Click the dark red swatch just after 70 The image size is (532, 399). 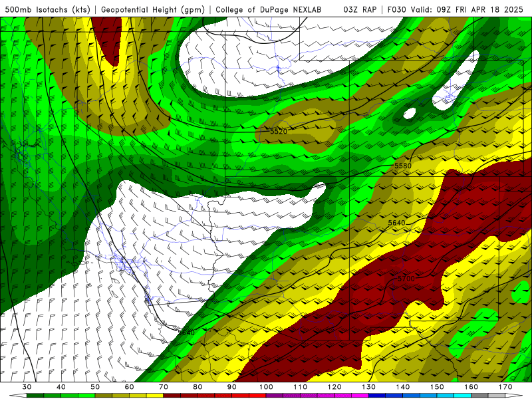pos(172,396)
